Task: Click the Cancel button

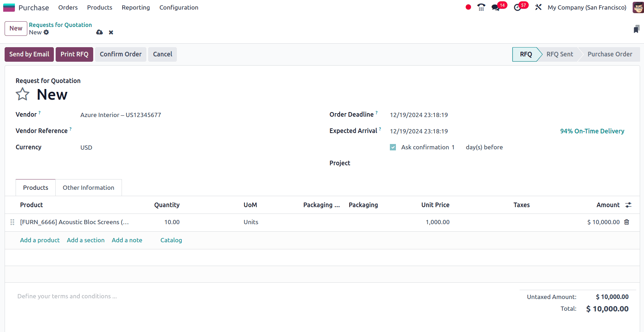Action: (x=163, y=54)
